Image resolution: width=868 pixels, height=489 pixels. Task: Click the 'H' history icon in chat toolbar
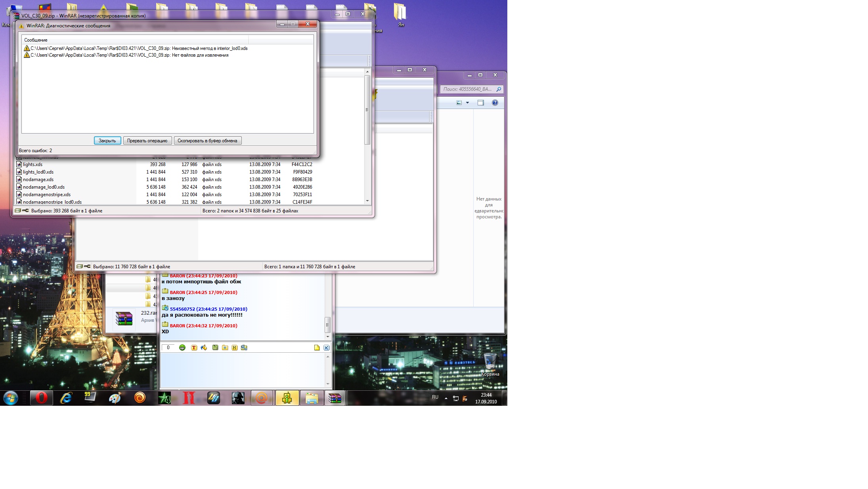coord(235,348)
